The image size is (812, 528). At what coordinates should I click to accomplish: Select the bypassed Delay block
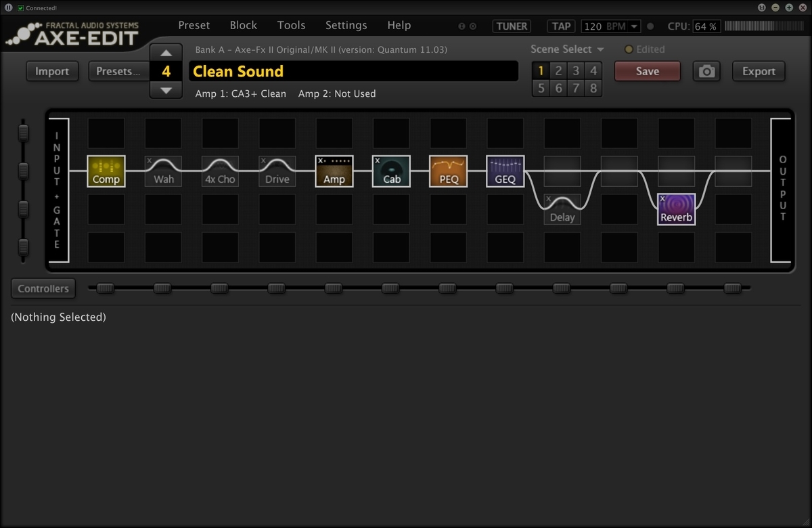coord(562,209)
